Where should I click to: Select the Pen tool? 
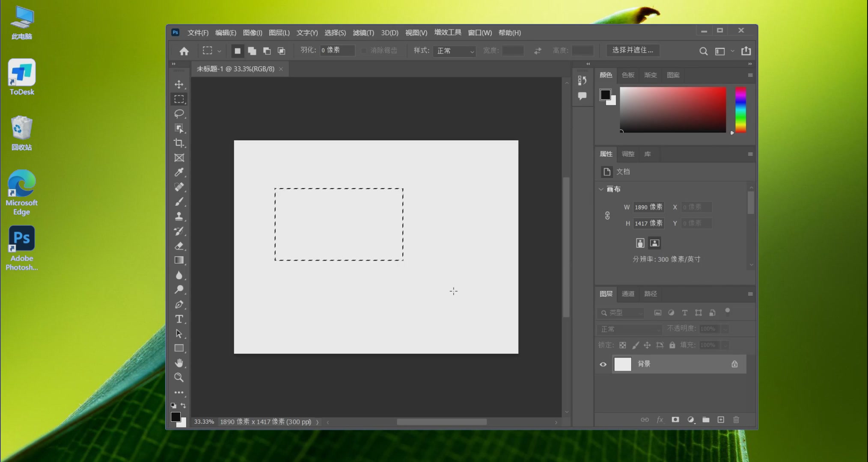tap(179, 304)
